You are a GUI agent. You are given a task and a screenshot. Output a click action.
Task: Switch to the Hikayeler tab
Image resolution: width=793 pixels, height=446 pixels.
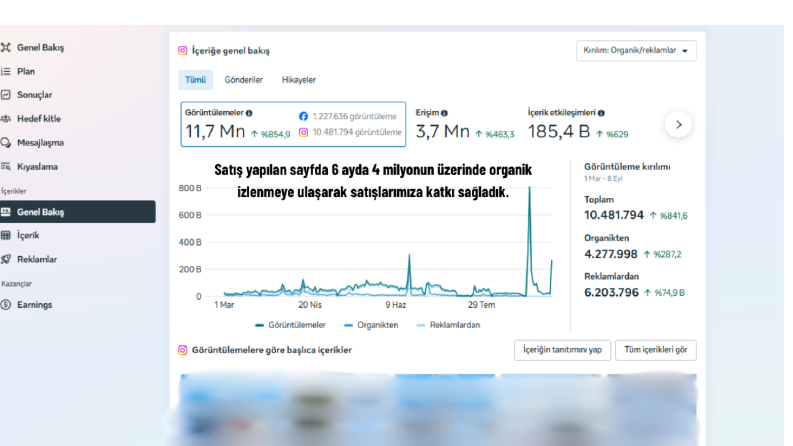[x=298, y=80]
